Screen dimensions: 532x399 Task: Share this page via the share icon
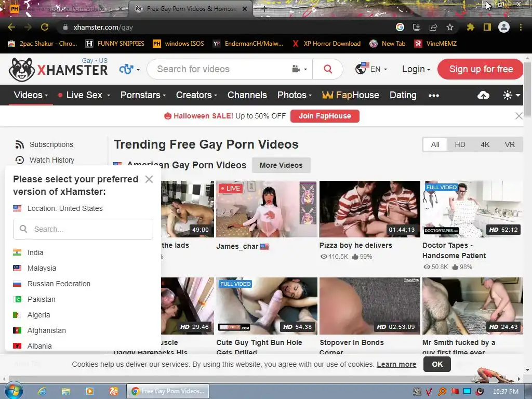coord(433,27)
